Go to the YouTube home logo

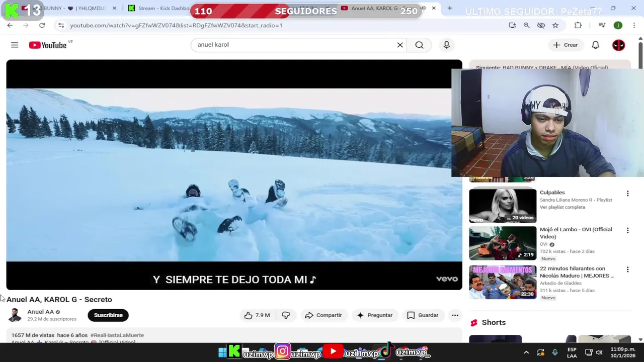48,45
